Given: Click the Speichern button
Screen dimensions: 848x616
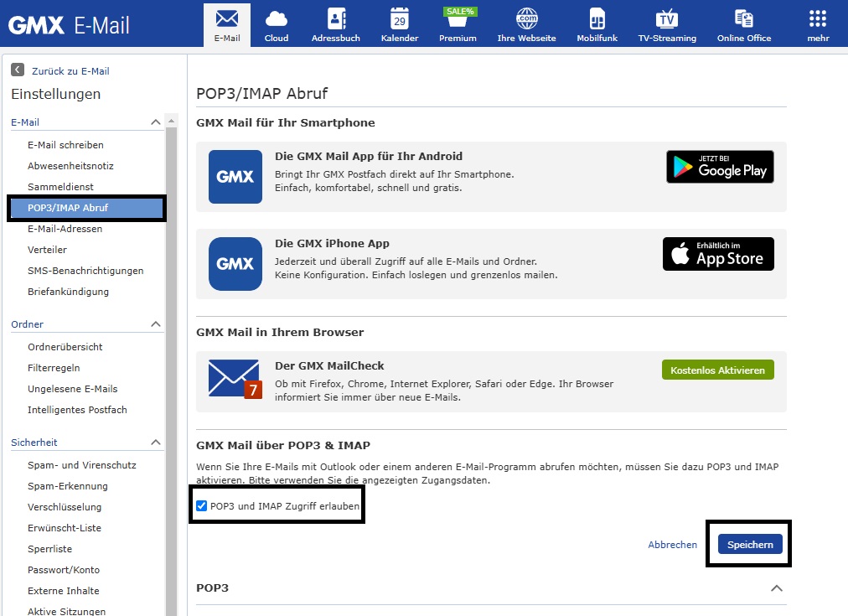Looking at the screenshot, I should coord(750,544).
